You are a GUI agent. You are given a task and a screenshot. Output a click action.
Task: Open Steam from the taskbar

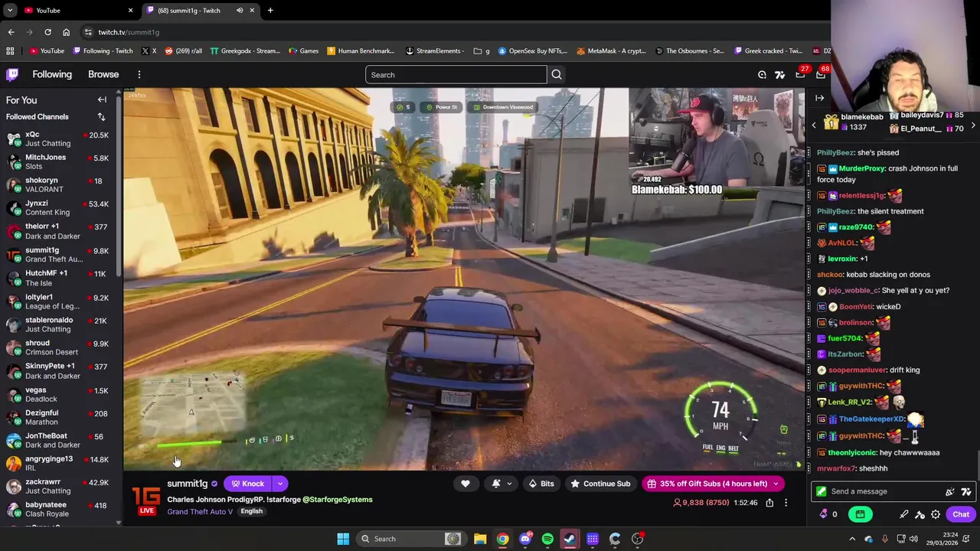(570, 539)
